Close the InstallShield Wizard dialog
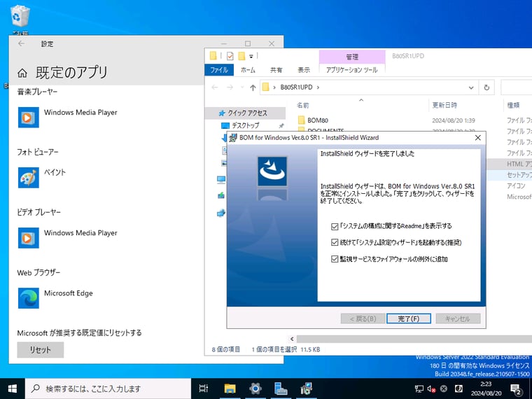 pos(477,138)
